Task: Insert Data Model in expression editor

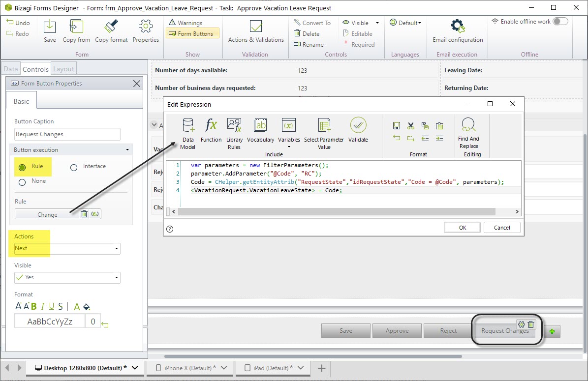Action: coord(188,133)
